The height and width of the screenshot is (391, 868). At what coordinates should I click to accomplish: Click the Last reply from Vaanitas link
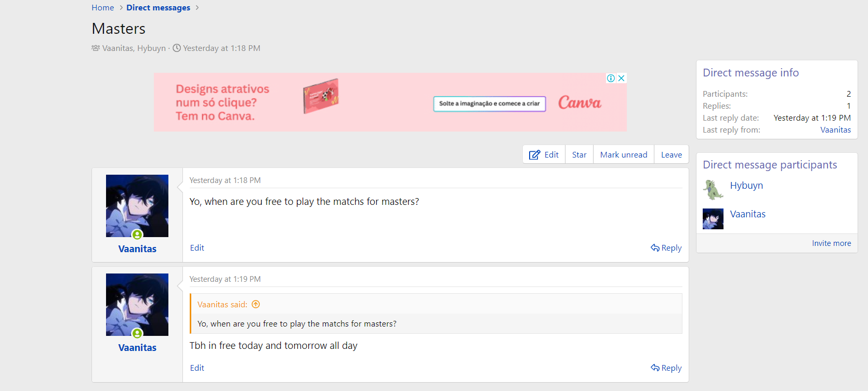click(x=835, y=130)
